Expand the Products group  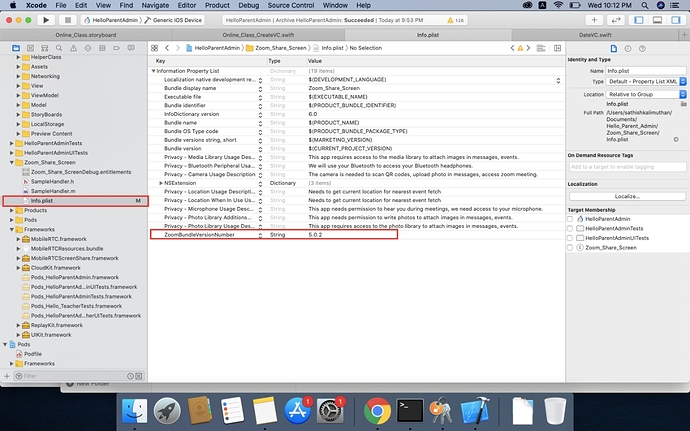point(12,210)
